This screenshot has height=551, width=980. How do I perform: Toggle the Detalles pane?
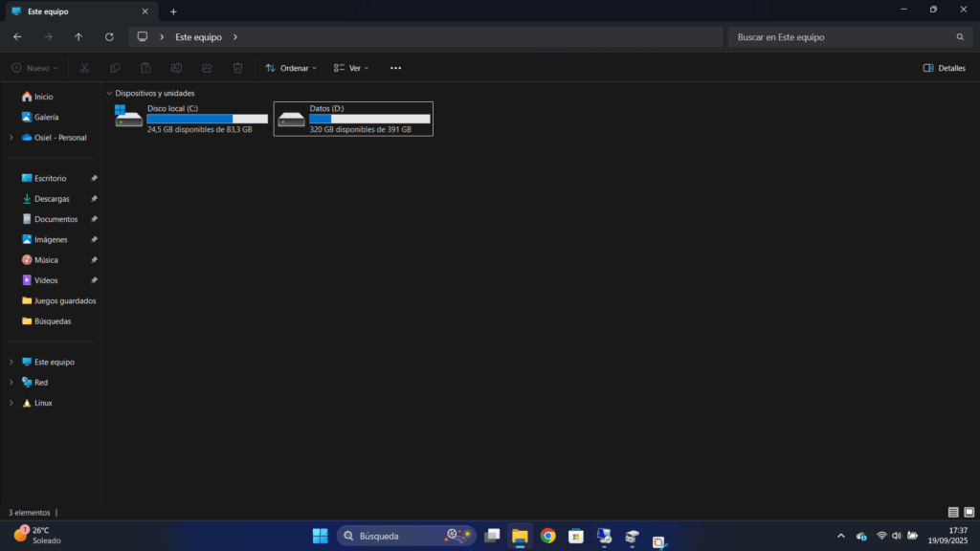coord(942,68)
